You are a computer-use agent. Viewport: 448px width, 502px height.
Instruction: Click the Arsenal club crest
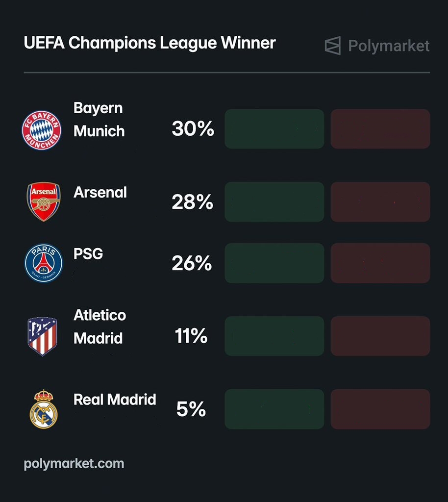(43, 201)
